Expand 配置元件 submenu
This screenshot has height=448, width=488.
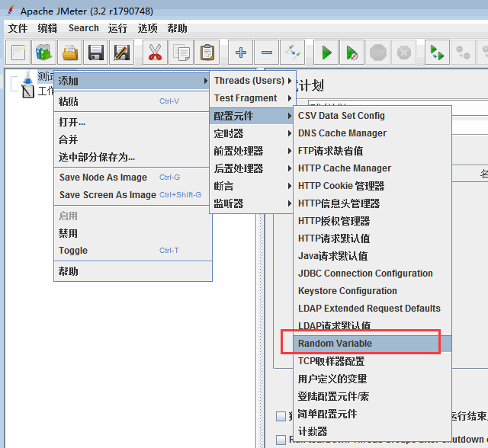coord(252,116)
